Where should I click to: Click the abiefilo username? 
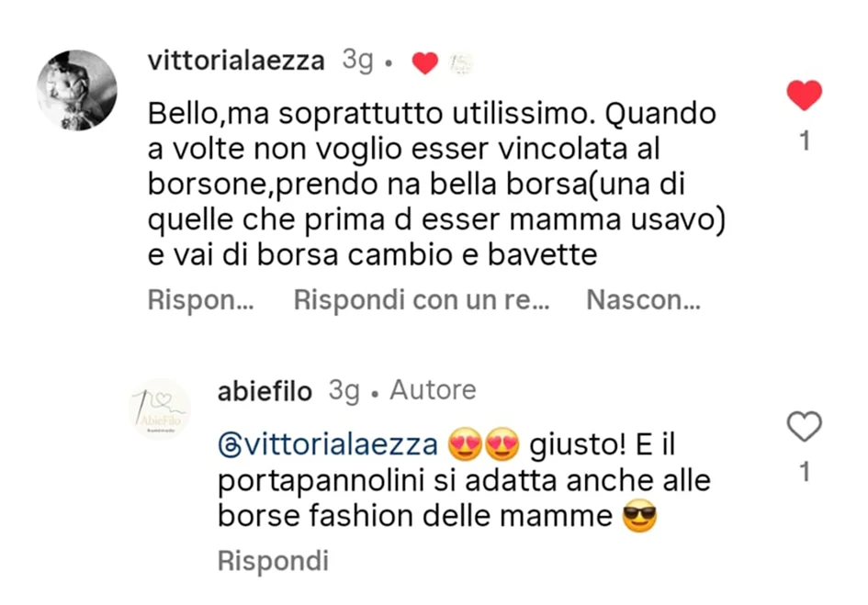265,391
